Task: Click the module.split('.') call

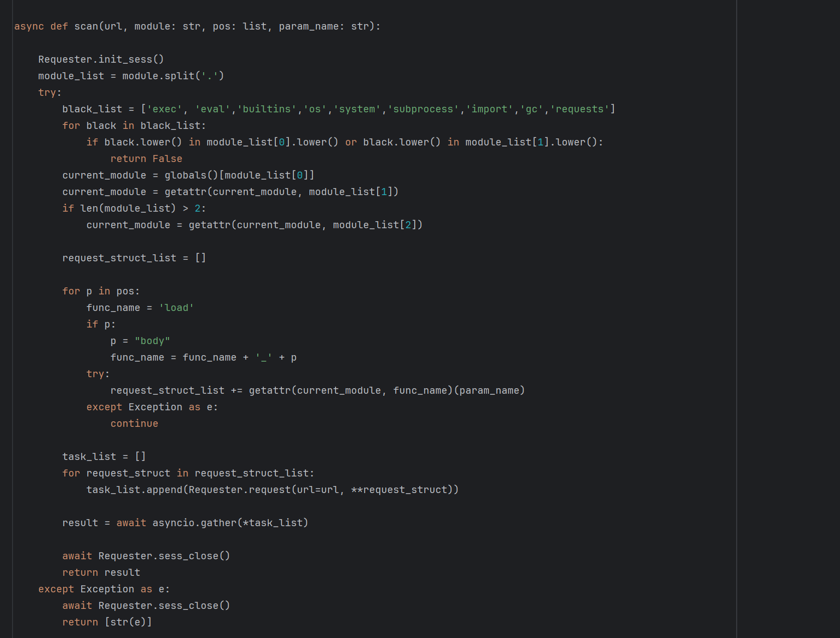Action: pos(173,76)
